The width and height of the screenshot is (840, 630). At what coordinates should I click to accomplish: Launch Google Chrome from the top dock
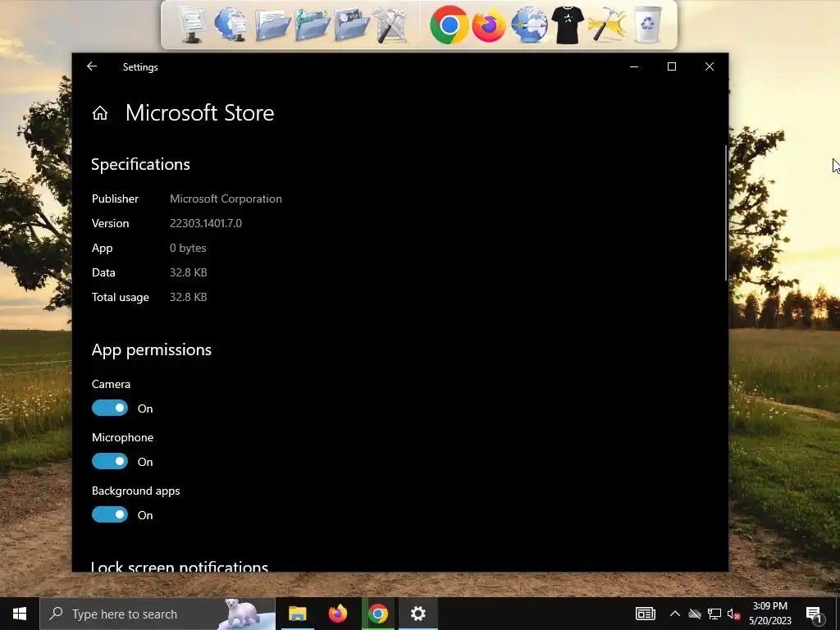coord(449,25)
